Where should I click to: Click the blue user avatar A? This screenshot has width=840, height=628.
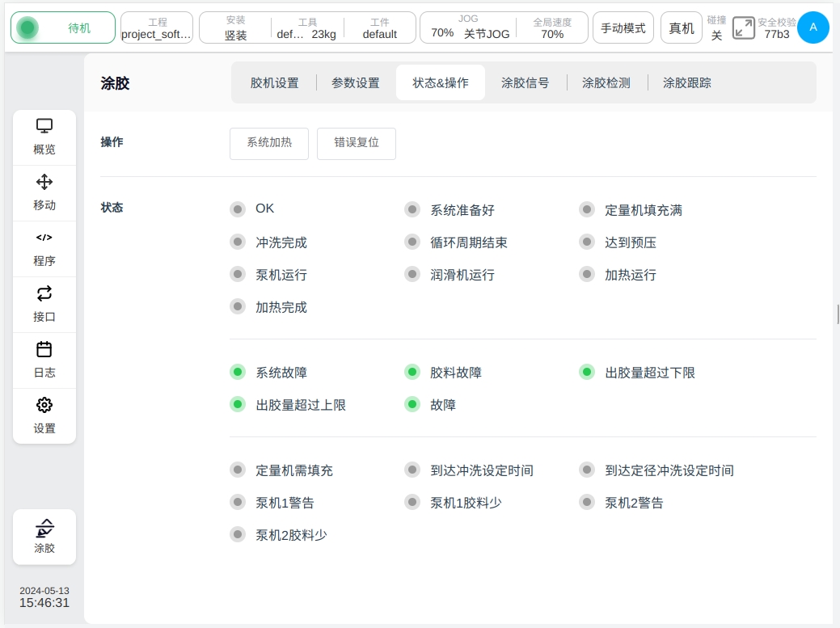[x=813, y=27]
